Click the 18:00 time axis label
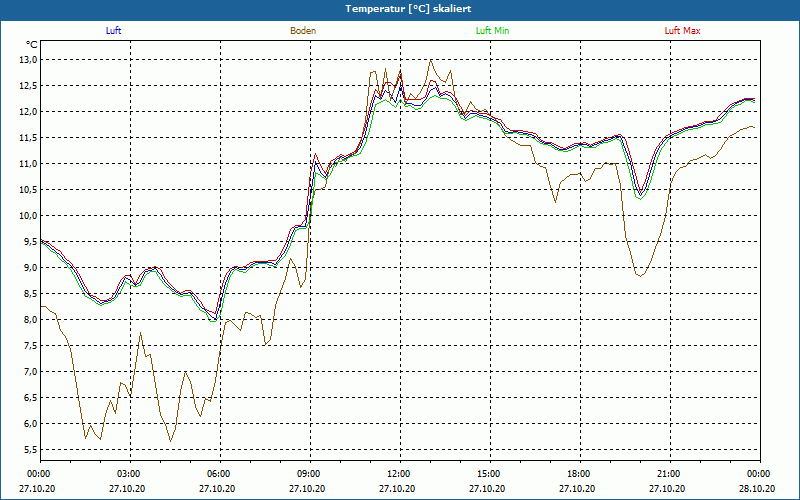800x500 pixels. pyautogui.click(x=578, y=474)
